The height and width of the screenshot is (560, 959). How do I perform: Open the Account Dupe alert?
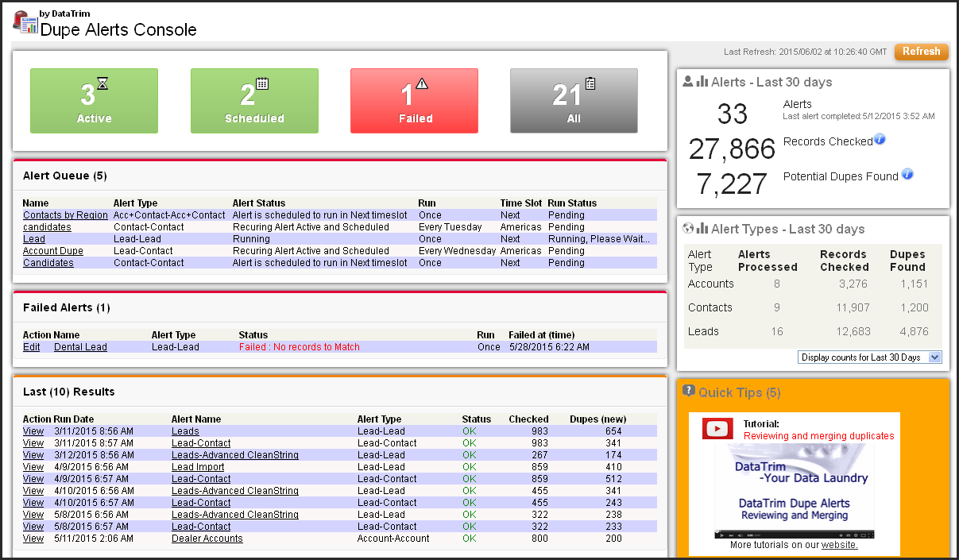coord(53,251)
